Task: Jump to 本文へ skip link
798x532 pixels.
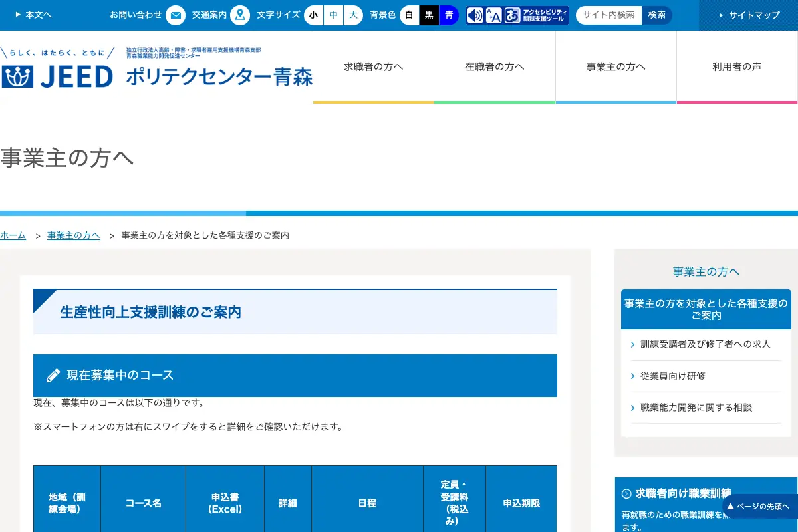Action: coord(33,15)
